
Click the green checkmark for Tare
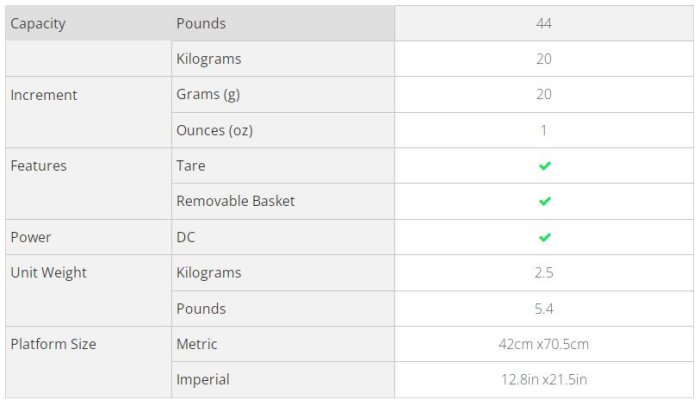click(544, 166)
